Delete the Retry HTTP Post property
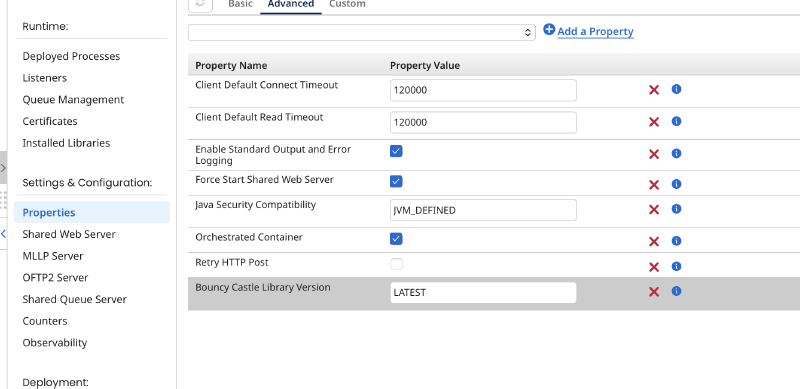 click(654, 267)
